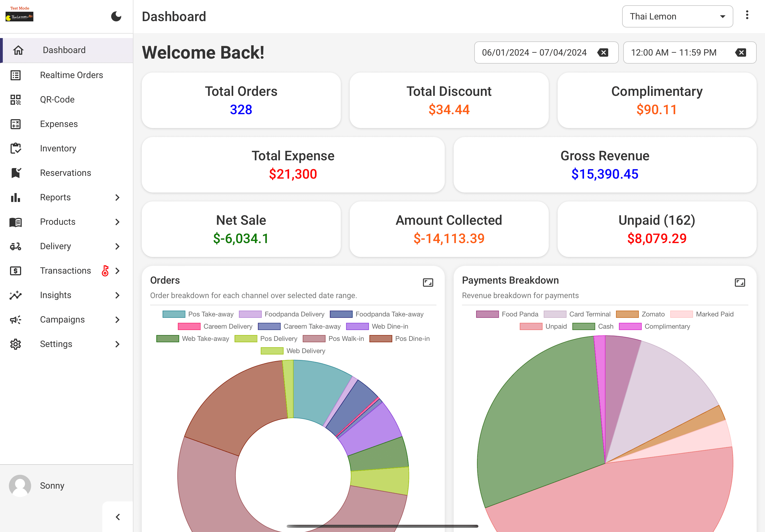Click the Reports bar chart icon

pyautogui.click(x=16, y=198)
